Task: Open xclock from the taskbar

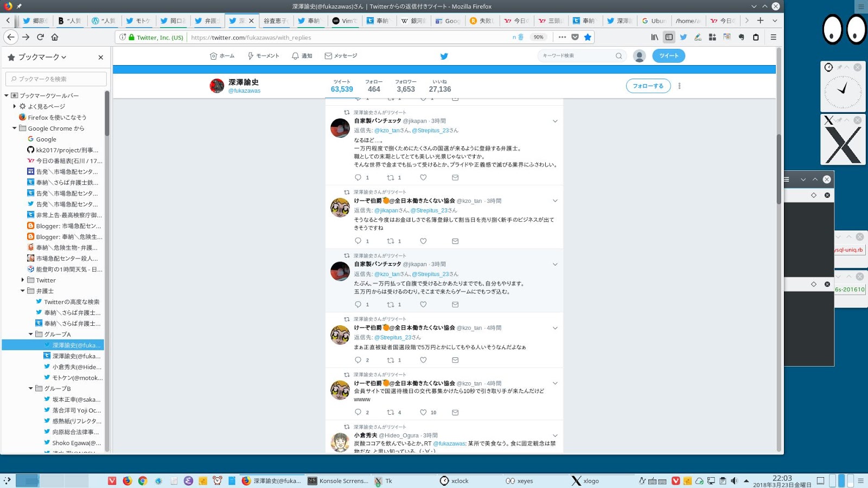Action: click(455, 481)
